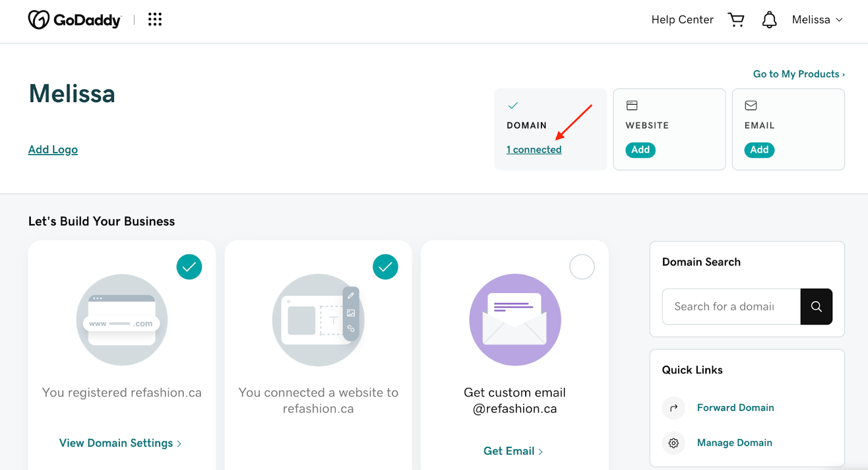Open the 1 connected domain link
Image resolution: width=868 pixels, height=470 pixels.
534,150
